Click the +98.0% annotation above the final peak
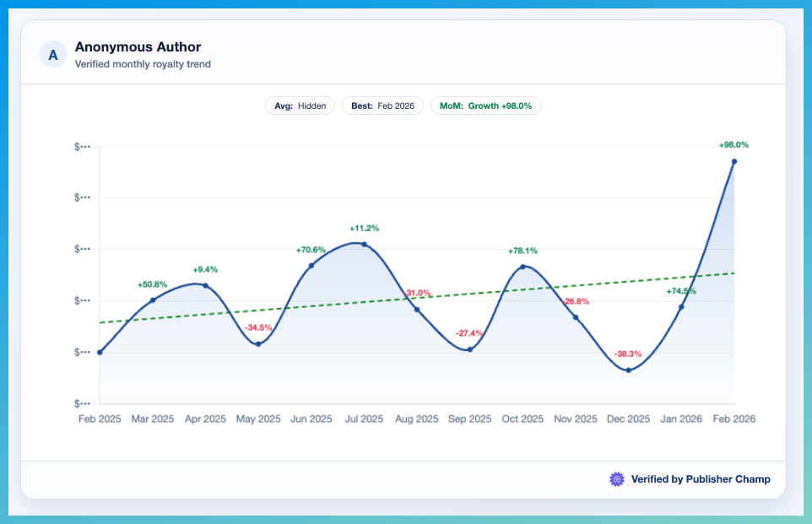Image resolution: width=812 pixels, height=524 pixels. (x=734, y=144)
